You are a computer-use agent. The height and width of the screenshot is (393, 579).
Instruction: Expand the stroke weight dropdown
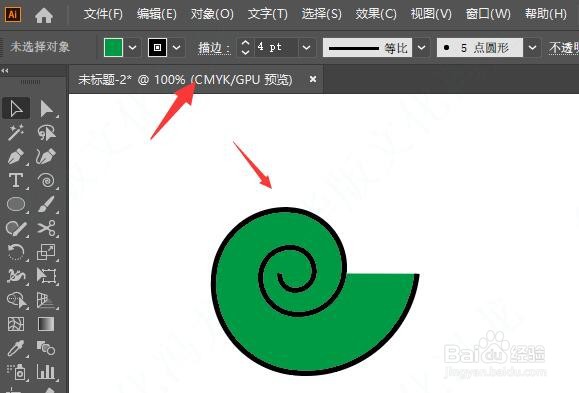306,47
